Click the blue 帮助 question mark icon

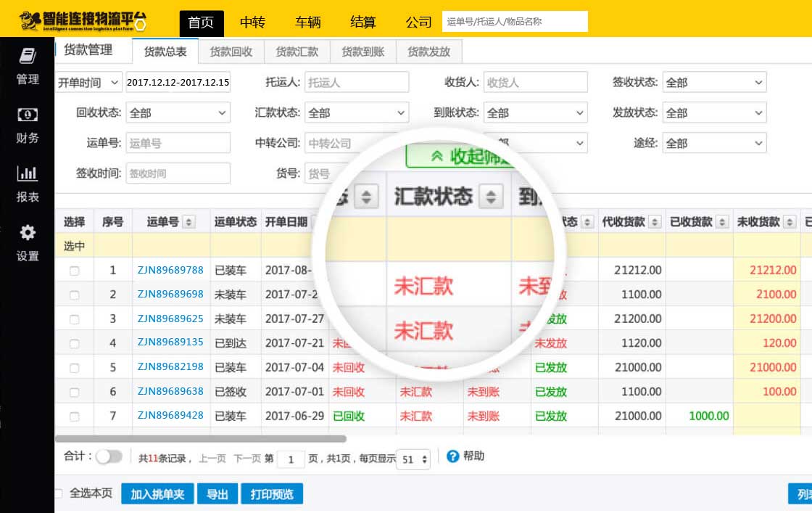[x=453, y=456]
